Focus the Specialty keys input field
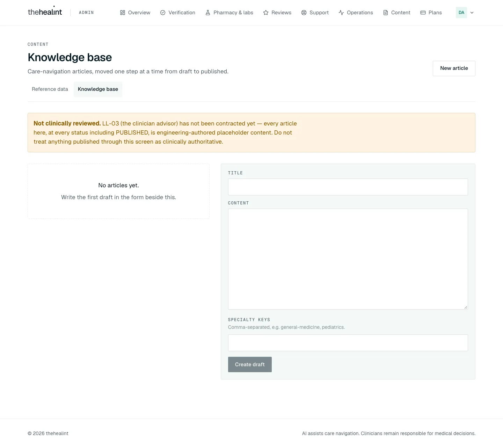This screenshot has width=503, height=448. pyautogui.click(x=348, y=343)
